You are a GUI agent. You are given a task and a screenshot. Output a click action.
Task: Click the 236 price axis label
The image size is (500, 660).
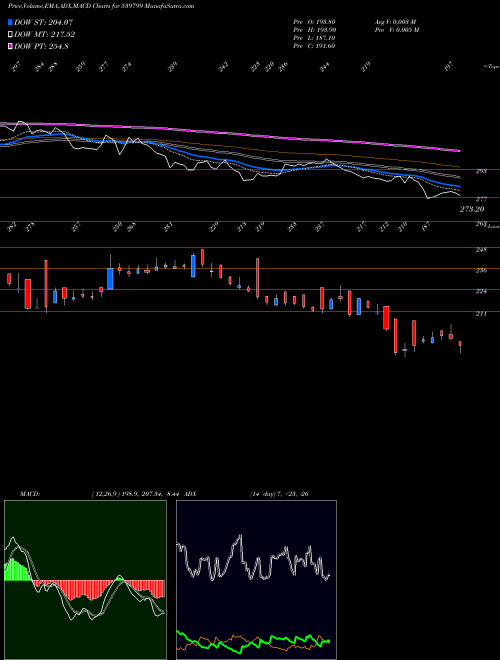pos(482,271)
